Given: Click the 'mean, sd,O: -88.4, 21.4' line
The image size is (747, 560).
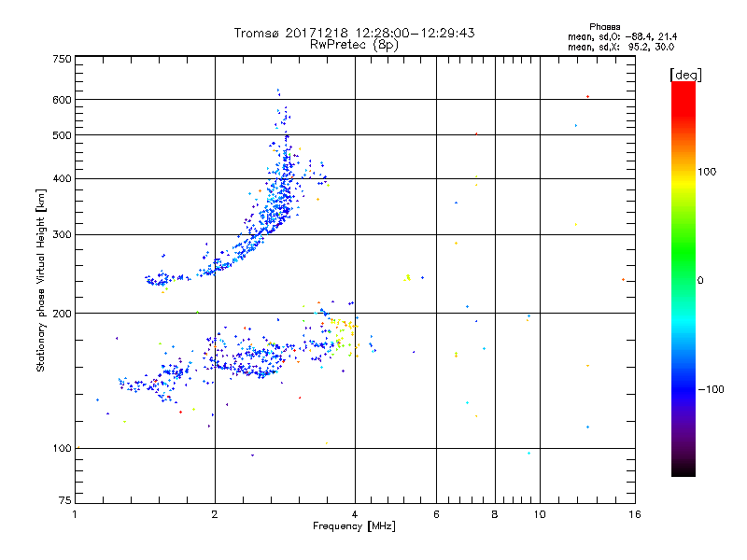Looking at the screenshot, I should pyautogui.click(x=622, y=36).
